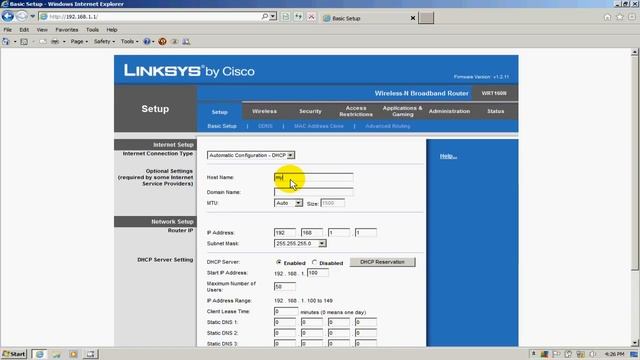Open the Safety dropdown in command bar

coord(104,42)
